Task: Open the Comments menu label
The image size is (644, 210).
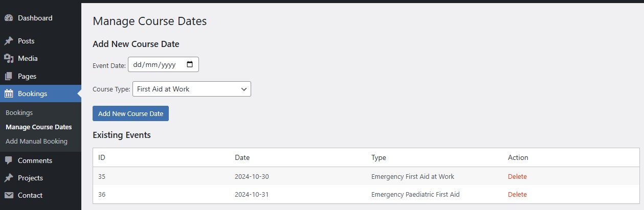Action: click(35, 160)
